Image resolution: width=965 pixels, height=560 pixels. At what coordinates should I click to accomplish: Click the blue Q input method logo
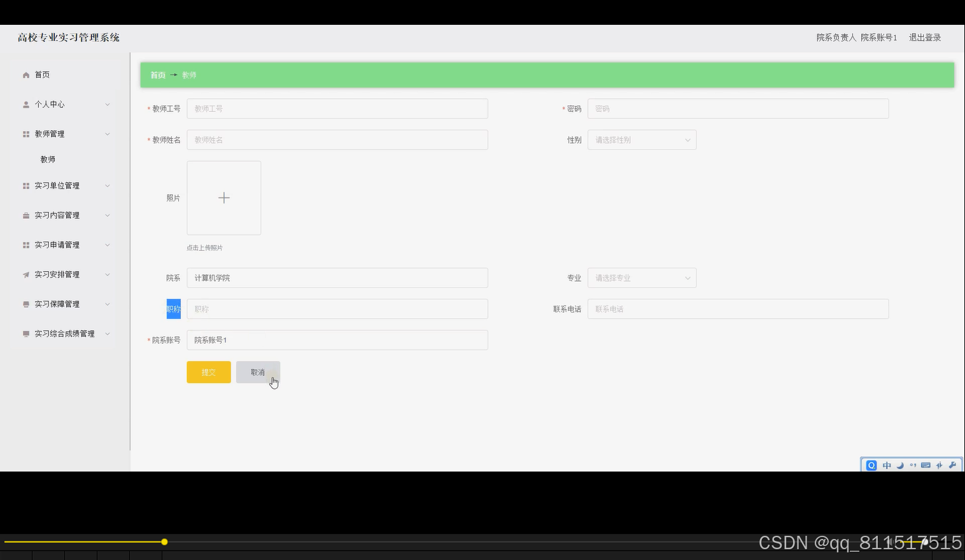(871, 465)
